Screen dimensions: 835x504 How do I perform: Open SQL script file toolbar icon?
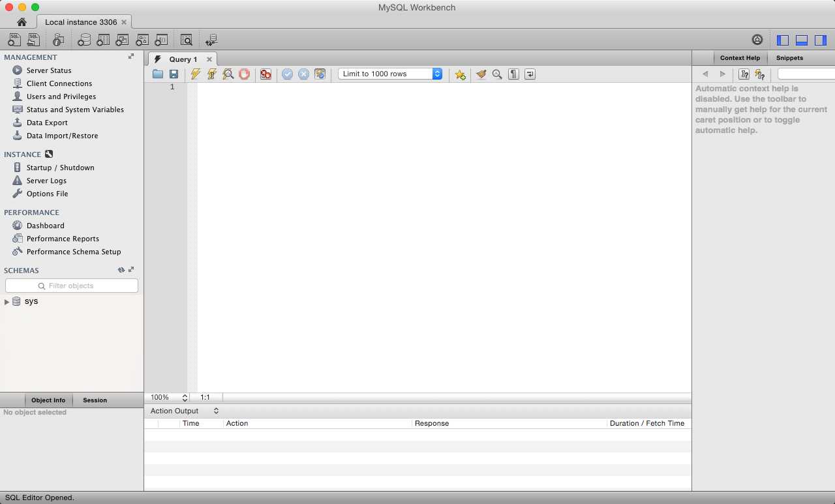pyautogui.click(x=34, y=40)
